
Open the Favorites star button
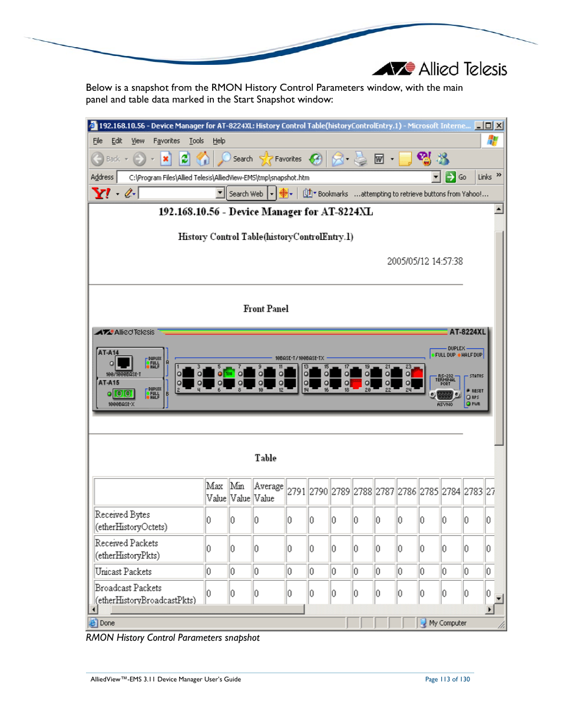[280, 159]
